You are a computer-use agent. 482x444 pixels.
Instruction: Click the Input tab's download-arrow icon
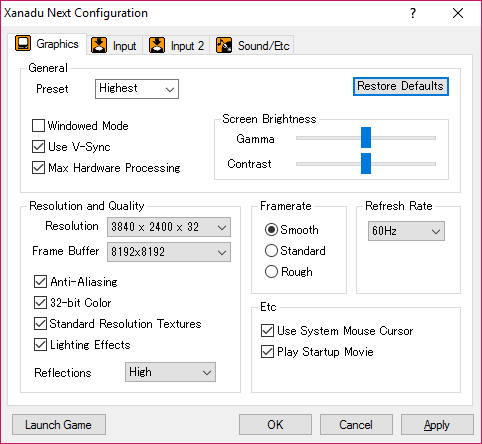(x=99, y=45)
